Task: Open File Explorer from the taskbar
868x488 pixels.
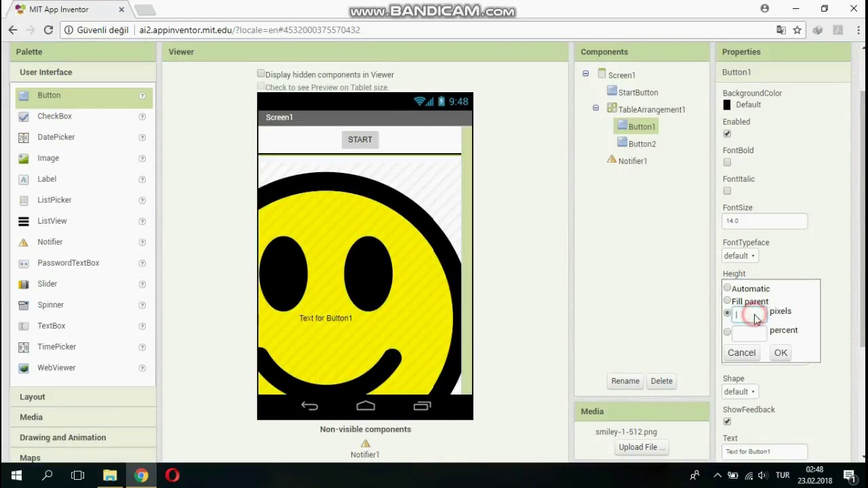Action: pyautogui.click(x=110, y=475)
